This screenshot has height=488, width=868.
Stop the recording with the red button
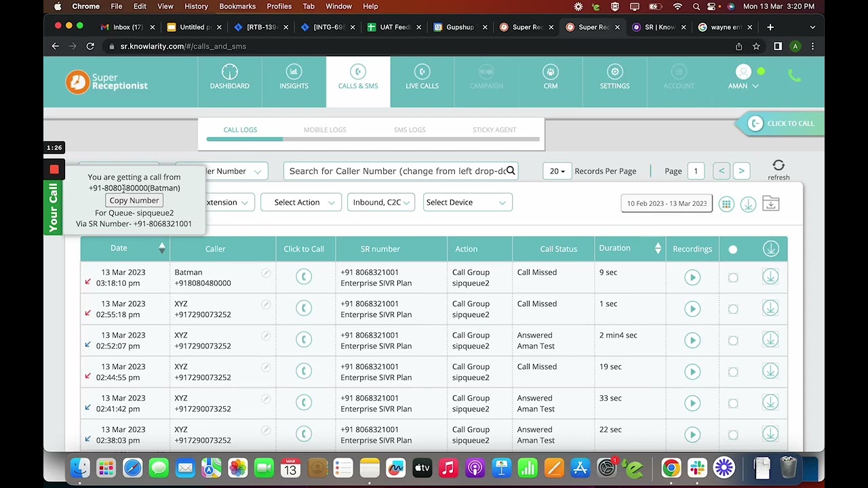coord(54,169)
